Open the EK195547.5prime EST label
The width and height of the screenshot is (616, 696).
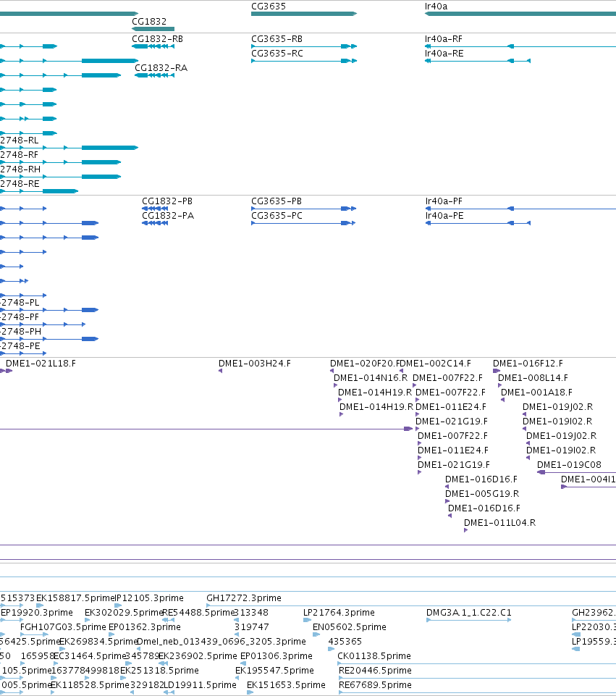point(274,671)
